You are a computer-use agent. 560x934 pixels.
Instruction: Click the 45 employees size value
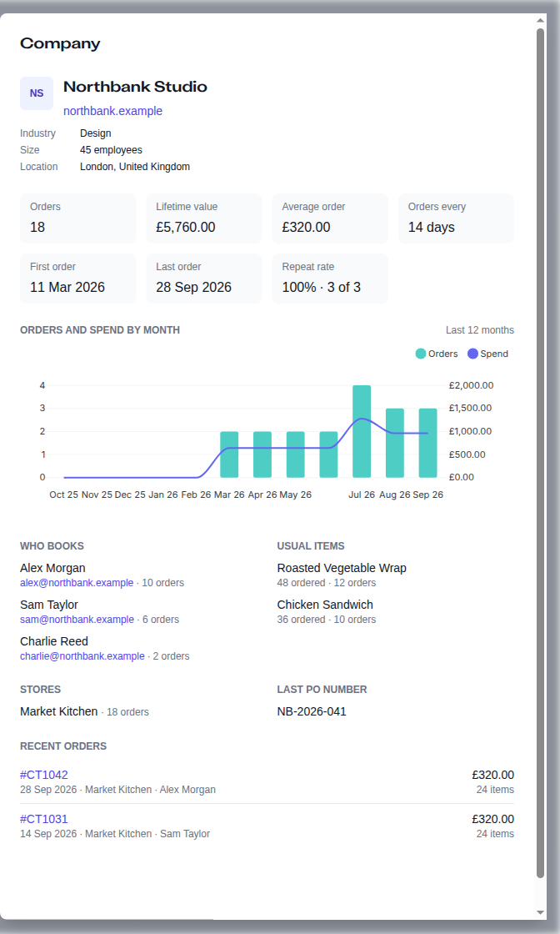click(x=112, y=150)
